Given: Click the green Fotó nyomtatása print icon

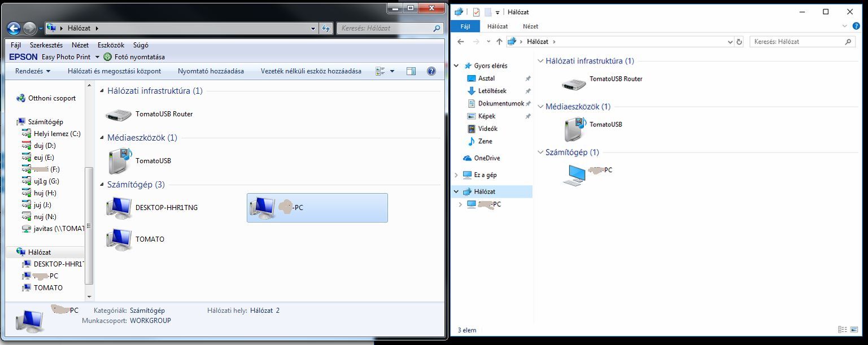Looking at the screenshot, I should tap(108, 57).
